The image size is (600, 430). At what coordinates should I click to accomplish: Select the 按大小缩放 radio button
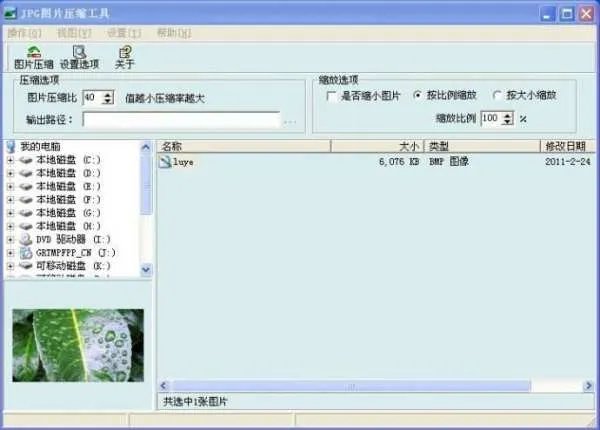pyautogui.click(x=497, y=95)
